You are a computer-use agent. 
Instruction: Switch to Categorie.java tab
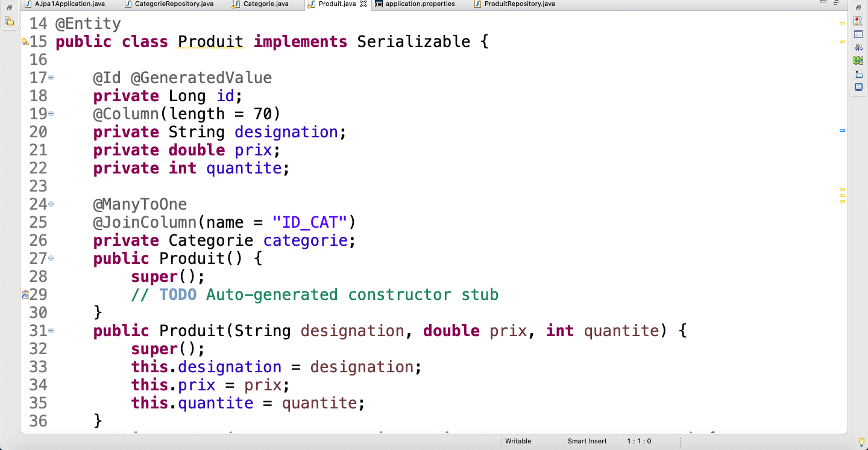point(260,4)
